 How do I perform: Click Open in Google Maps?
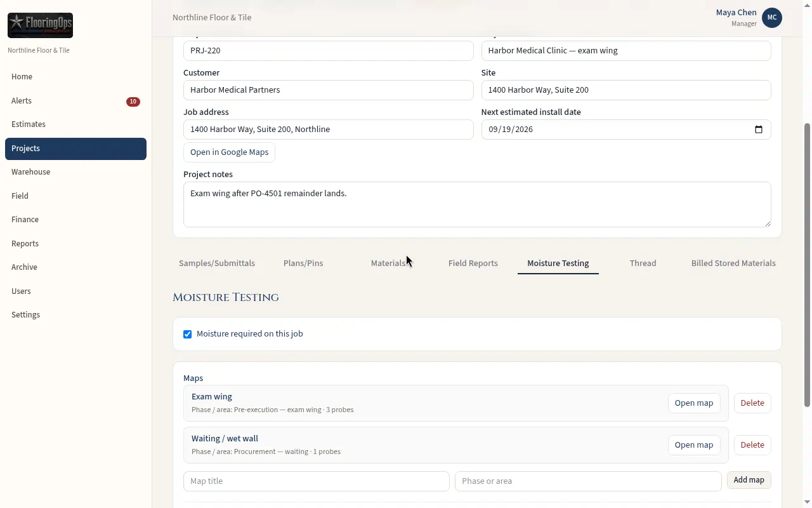[229, 152]
